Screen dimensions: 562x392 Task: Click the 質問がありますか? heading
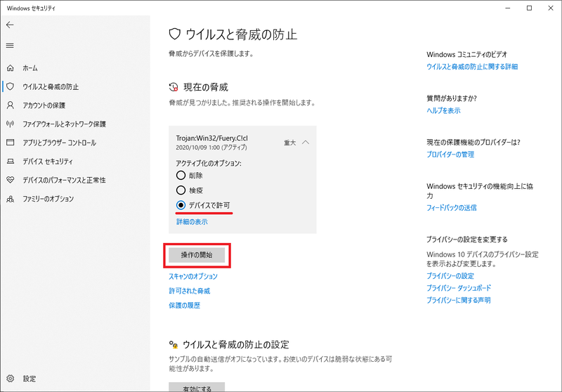[452, 98]
